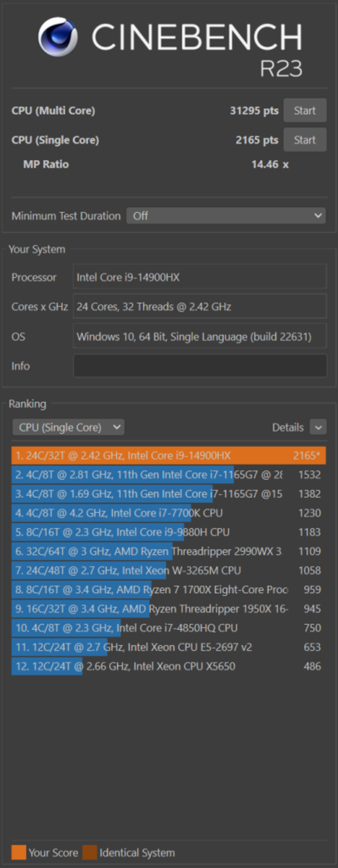Start the CPU Single Core test
This screenshot has width=338, height=868.
pos(305,140)
